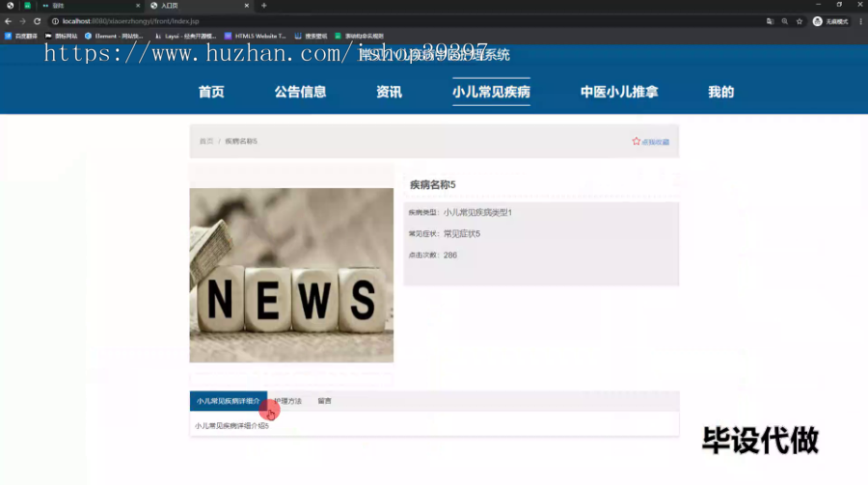
Task: Open 小儿常见疾病 navigation item
Action: [x=491, y=92]
